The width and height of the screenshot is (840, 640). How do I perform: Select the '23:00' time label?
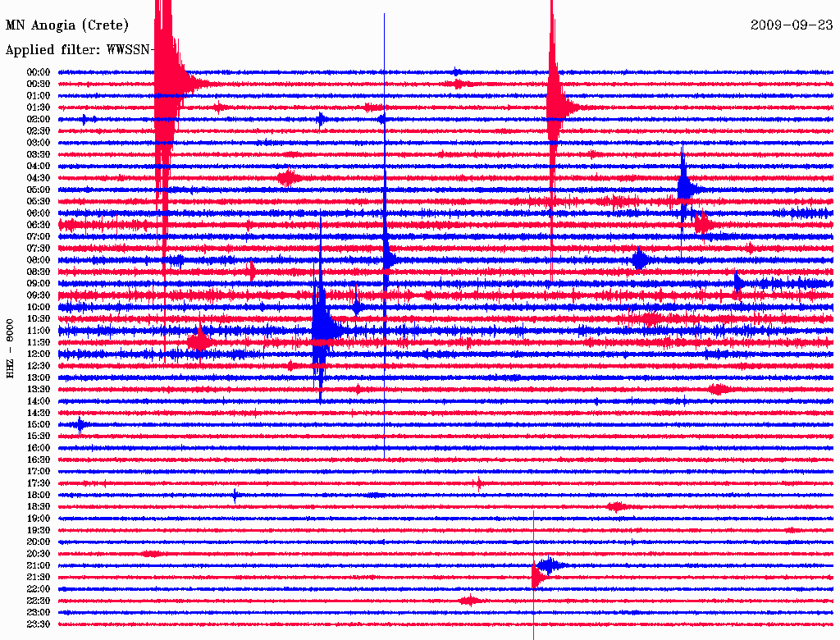coord(39,613)
